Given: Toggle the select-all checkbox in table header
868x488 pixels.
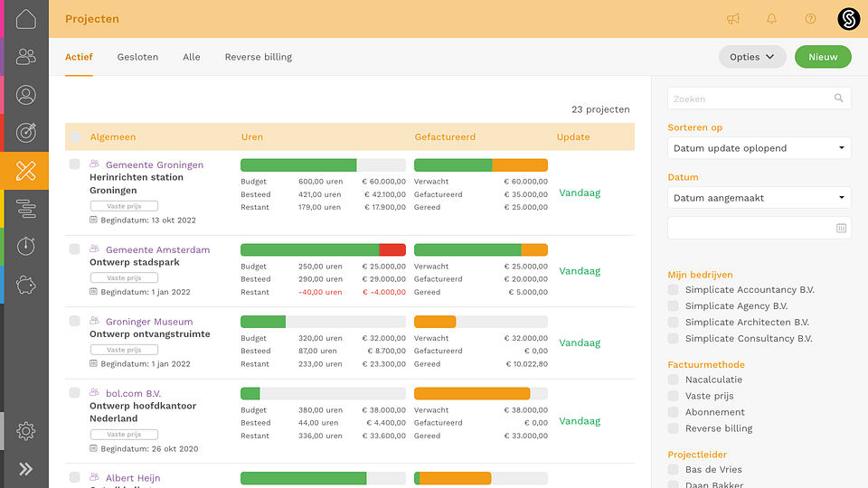Looking at the screenshot, I should (76, 136).
